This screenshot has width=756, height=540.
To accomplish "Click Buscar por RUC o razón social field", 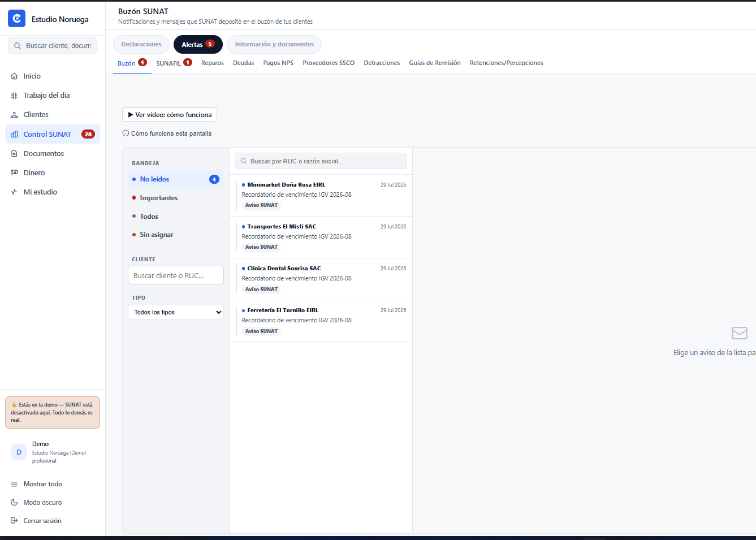I will 321,161.
